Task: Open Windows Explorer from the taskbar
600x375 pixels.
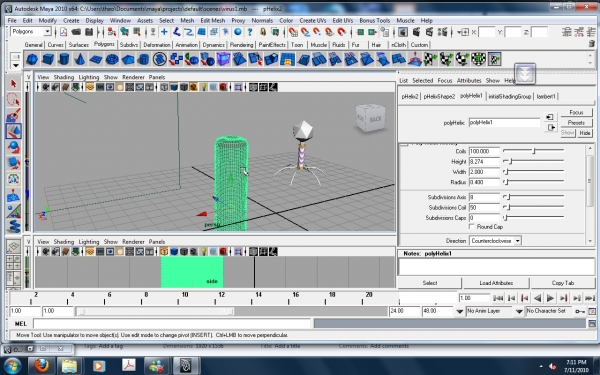Action: coord(70,366)
